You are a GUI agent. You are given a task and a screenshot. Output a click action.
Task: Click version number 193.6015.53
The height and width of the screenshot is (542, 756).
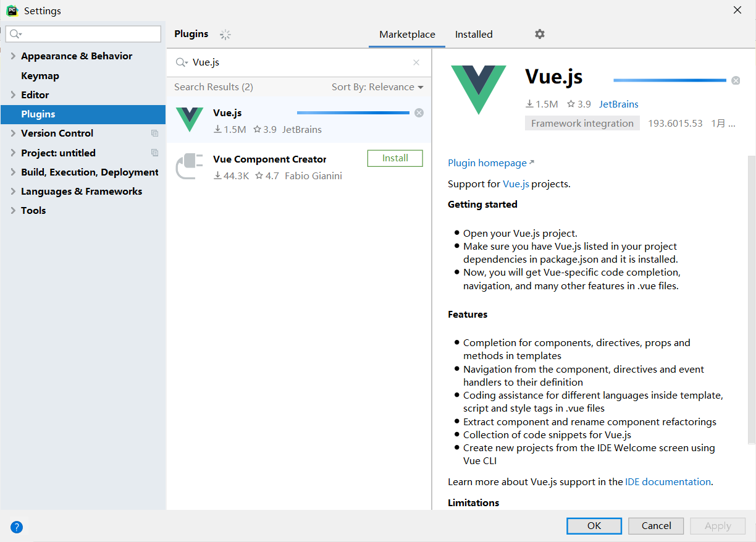pyautogui.click(x=675, y=124)
